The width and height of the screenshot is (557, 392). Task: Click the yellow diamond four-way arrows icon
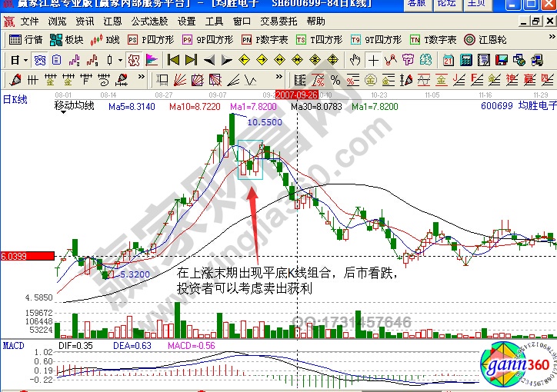[315, 60]
